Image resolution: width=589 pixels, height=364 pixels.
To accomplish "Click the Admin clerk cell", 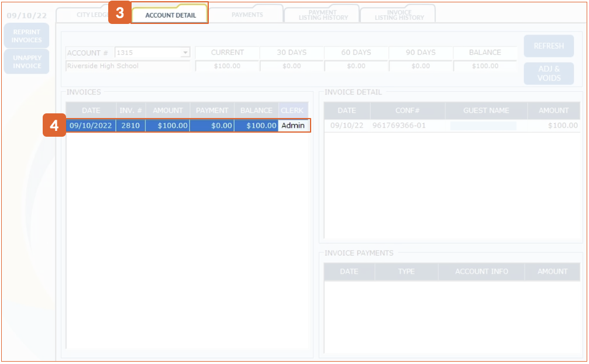I will coord(292,126).
